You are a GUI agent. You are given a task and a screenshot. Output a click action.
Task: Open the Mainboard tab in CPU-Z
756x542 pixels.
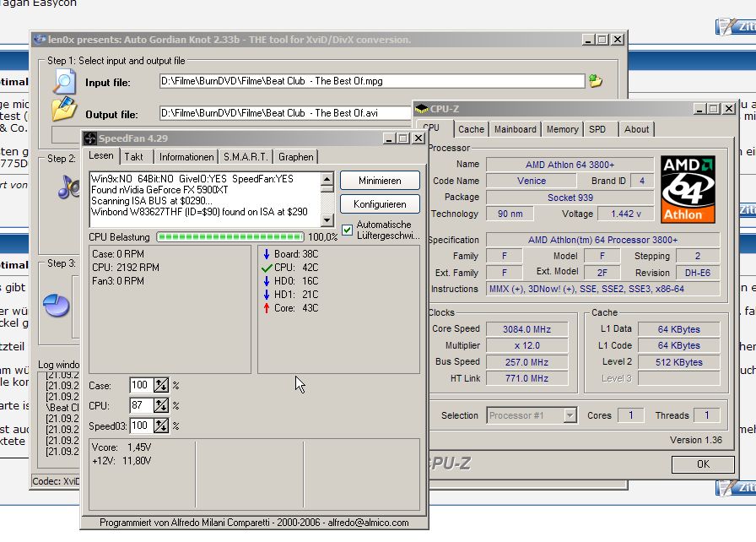pyautogui.click(x=515, y=129)
